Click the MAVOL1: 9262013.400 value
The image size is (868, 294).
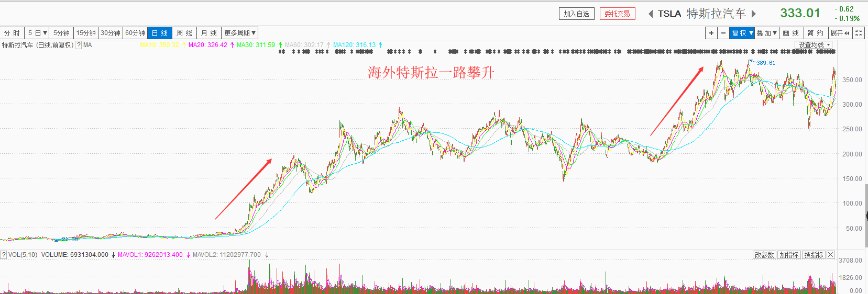150,255
